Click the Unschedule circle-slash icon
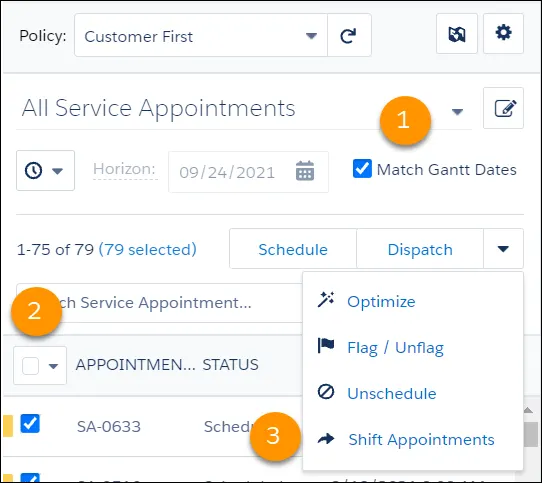 pyautogui.click(x=326, y=392)
